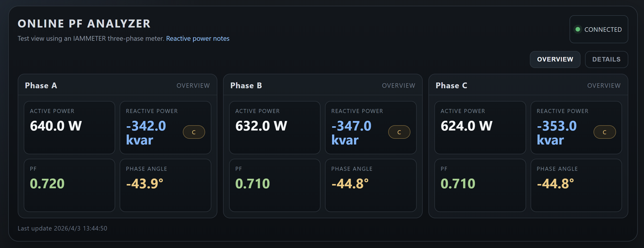Click the OVERVIEW label on the Phase B card
644x248 pixels.
click(398, 85)
